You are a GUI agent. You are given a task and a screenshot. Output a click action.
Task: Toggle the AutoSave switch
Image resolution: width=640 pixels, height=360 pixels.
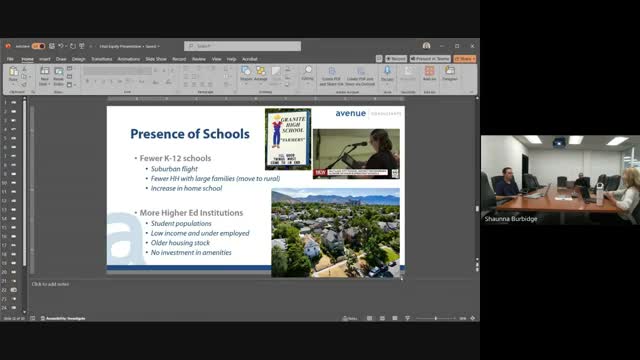tap(38, 46)
